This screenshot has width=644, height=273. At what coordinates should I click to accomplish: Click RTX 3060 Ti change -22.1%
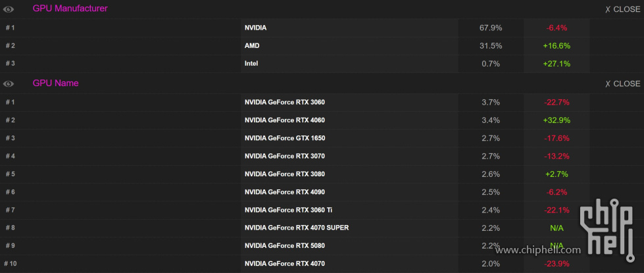pos(557,211)
